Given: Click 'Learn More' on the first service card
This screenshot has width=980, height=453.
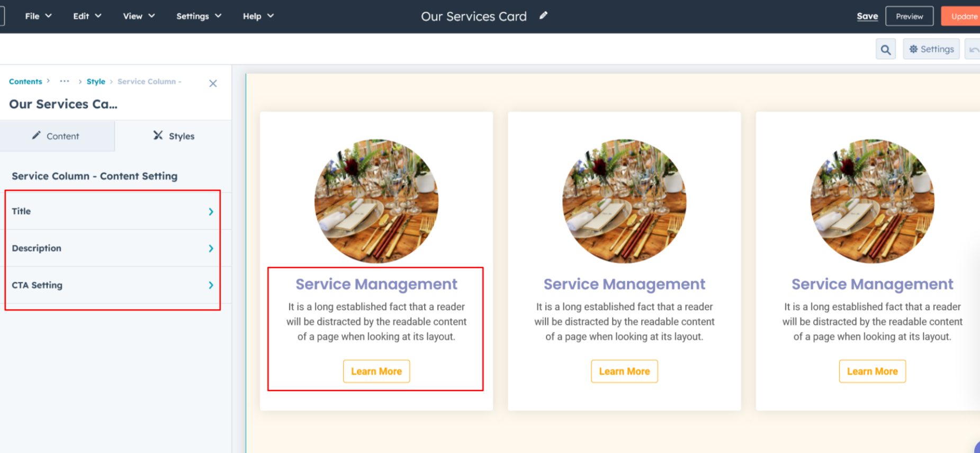Looking at the screenshot, I should (376, 371).
